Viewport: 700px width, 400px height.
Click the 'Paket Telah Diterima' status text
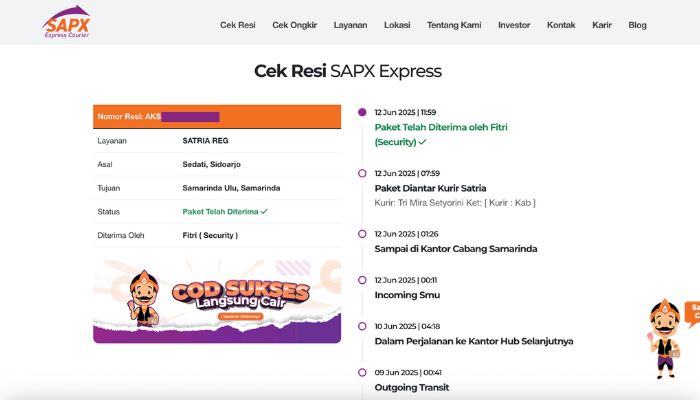(x=220, y=212)
